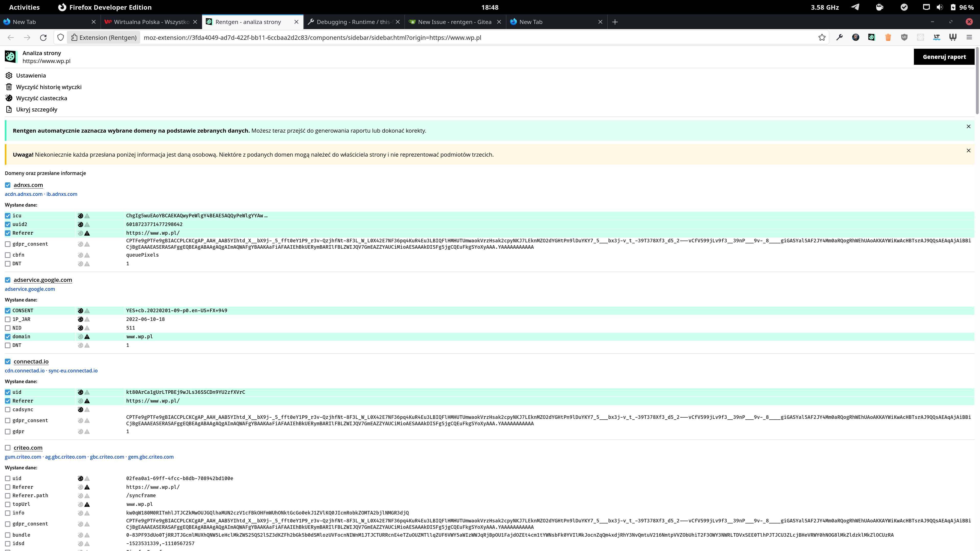Uncheck the adnxs.com domain checkbox
Screen dimensions: 980x551
pyautogui.click(x=8, y=185)
